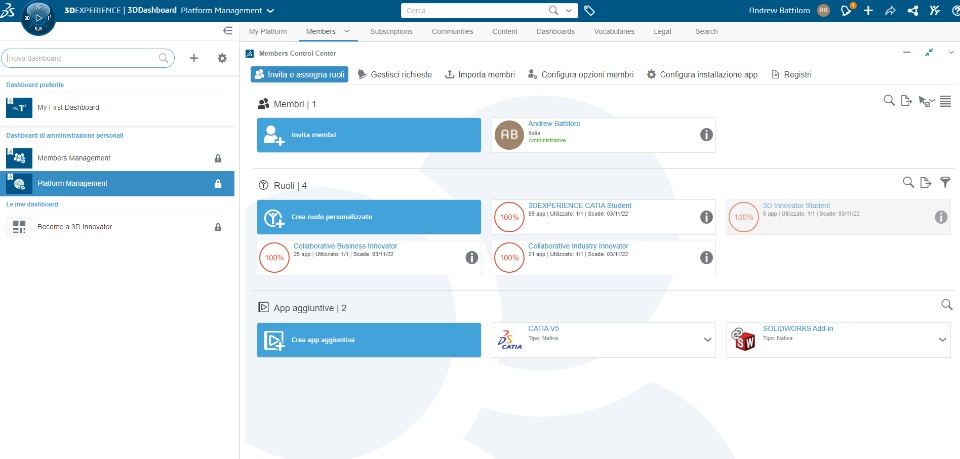Viewport: 960px width, 459px height.
Task: Open Become a 3D Innovator dashboard
Action: pos(117,227)
